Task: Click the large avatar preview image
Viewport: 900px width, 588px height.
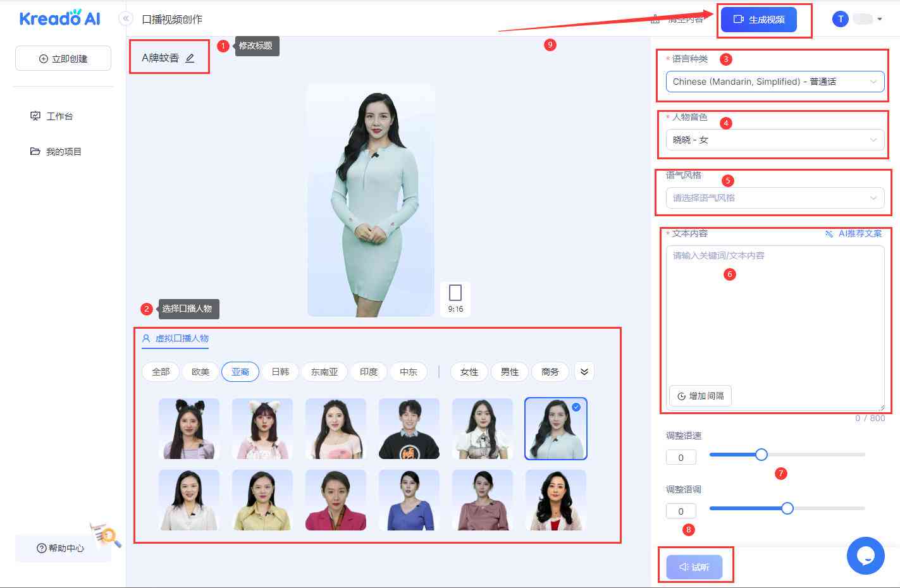Action: (371, 200)
